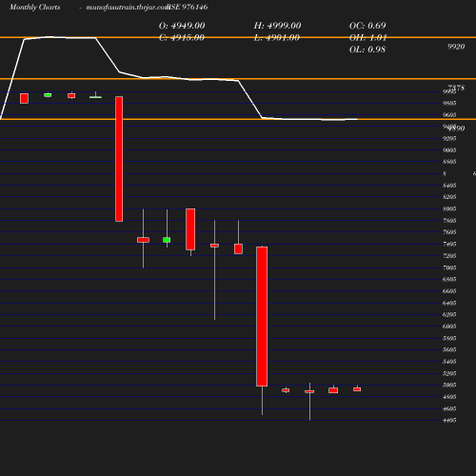Click the red candle spanning 8005 to 7405

190,229
